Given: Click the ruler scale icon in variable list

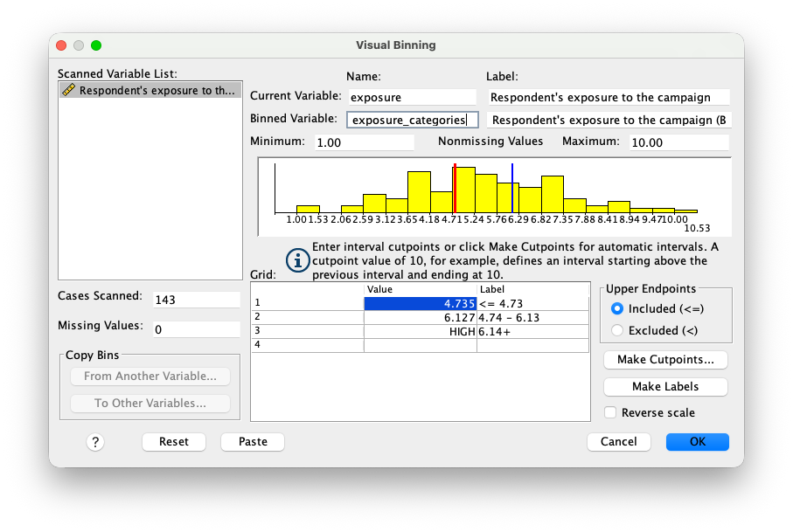Looking at the screenshot, I should pos(68,90).
